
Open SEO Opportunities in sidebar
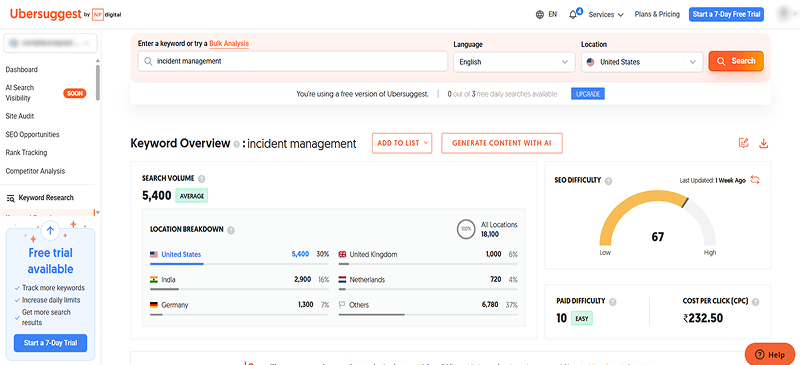click(32, 134)
